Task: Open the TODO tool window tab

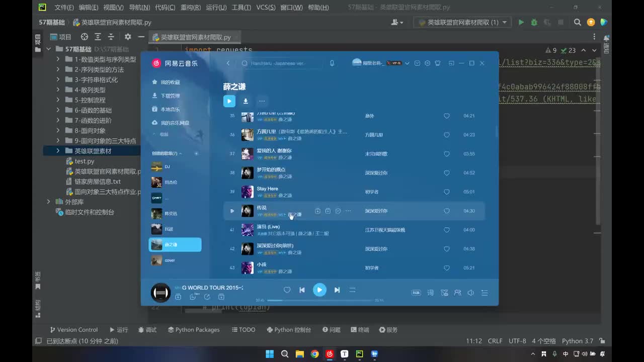Action: (x=244, y=330)
